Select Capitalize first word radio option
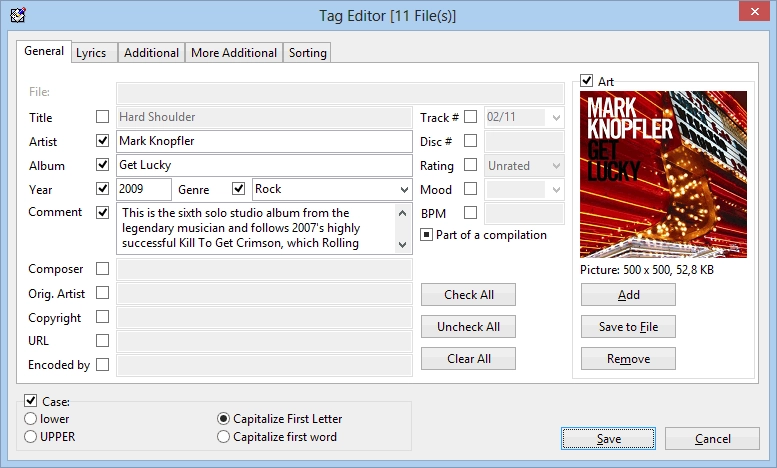This screenshot has height=468, width=777. tap(223, 437)
